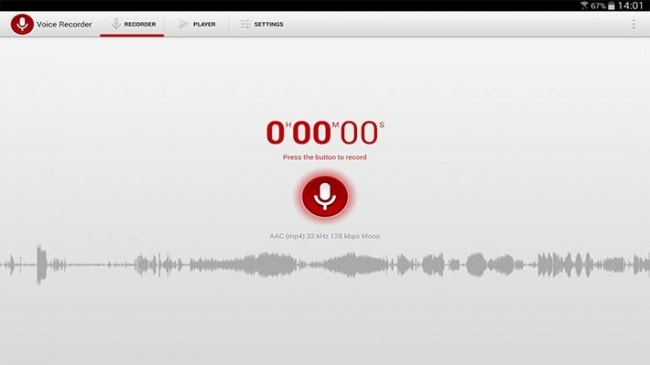The image size is (650, 365).
Task: Click the waveform's tall spike on the left
Action: [41, 264]
